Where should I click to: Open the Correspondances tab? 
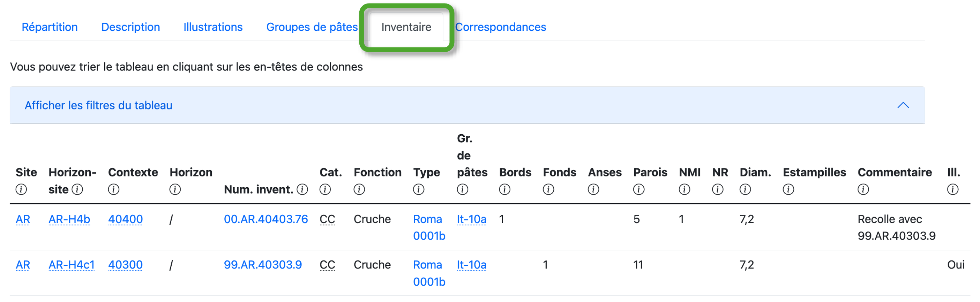point(500,27)
